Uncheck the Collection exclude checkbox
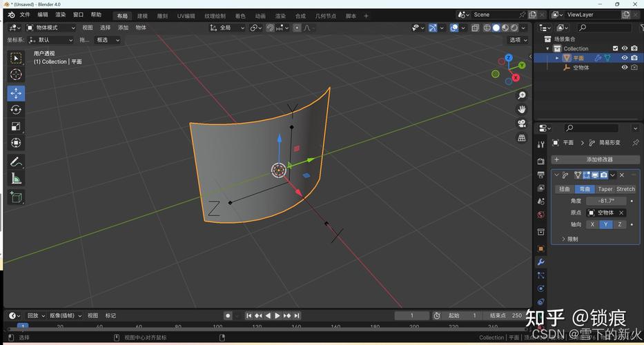The height and width of the screenshot is (345, 644). (615, 48)
